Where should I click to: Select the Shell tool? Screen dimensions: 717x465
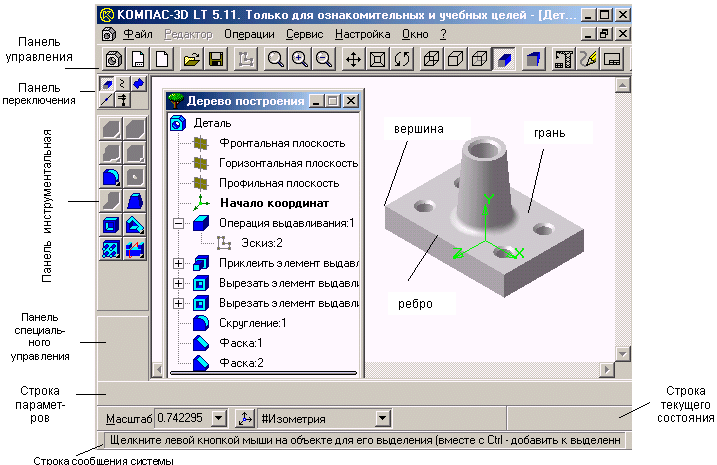pos(111,225)
